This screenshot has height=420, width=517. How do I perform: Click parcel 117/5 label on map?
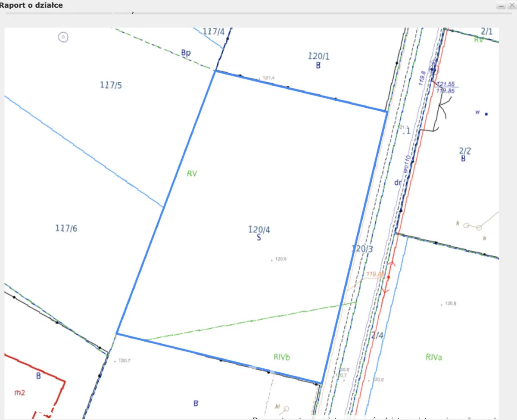[111, 85]
